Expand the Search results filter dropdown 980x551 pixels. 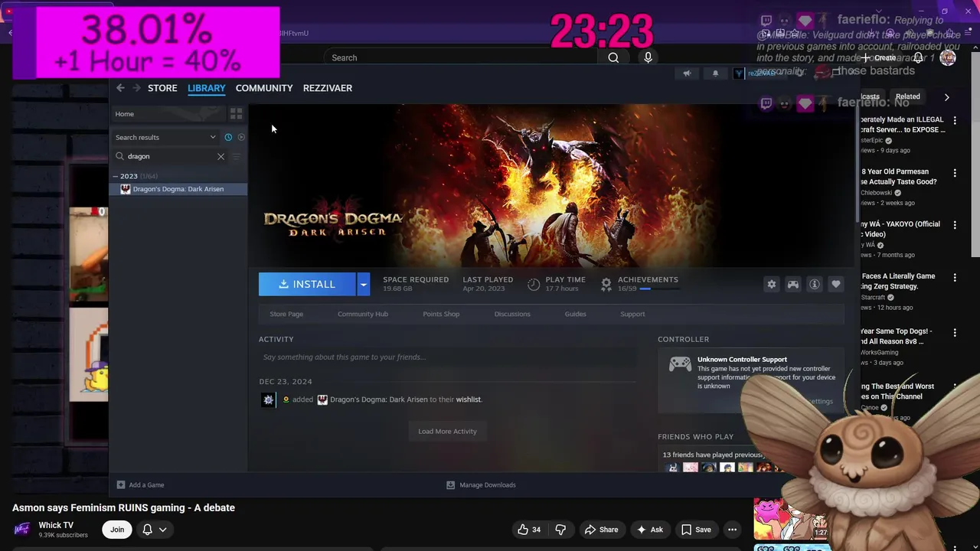click(166, 138)
